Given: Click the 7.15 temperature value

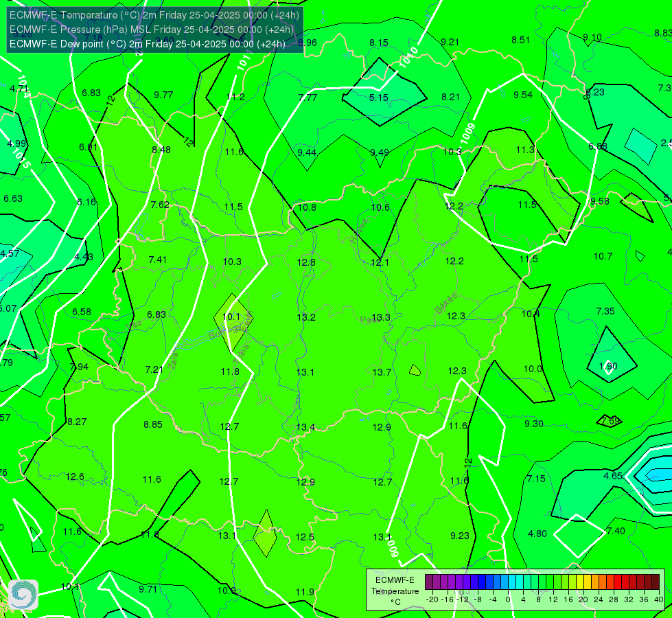Looking at the screenshot, I should (536, 479).
